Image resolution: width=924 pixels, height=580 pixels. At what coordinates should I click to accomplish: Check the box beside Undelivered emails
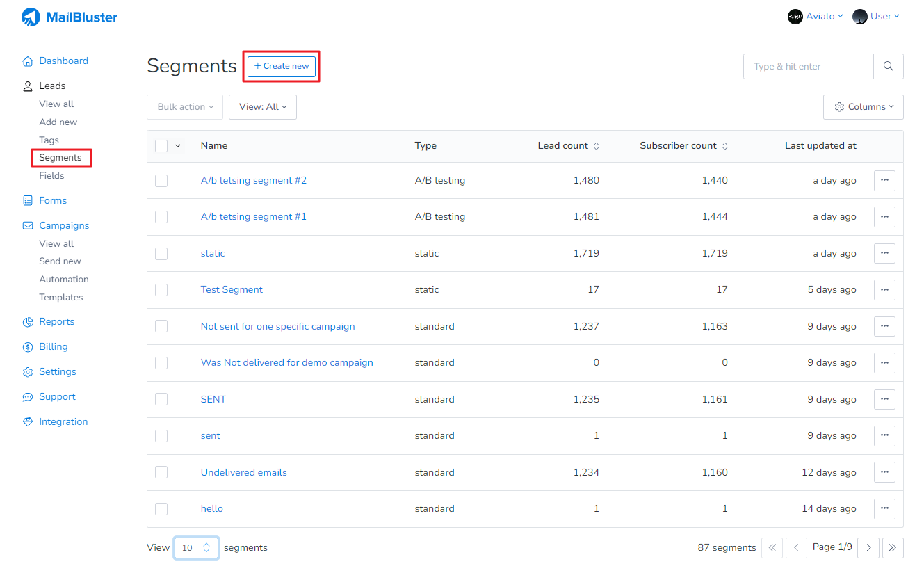point(161,472)
